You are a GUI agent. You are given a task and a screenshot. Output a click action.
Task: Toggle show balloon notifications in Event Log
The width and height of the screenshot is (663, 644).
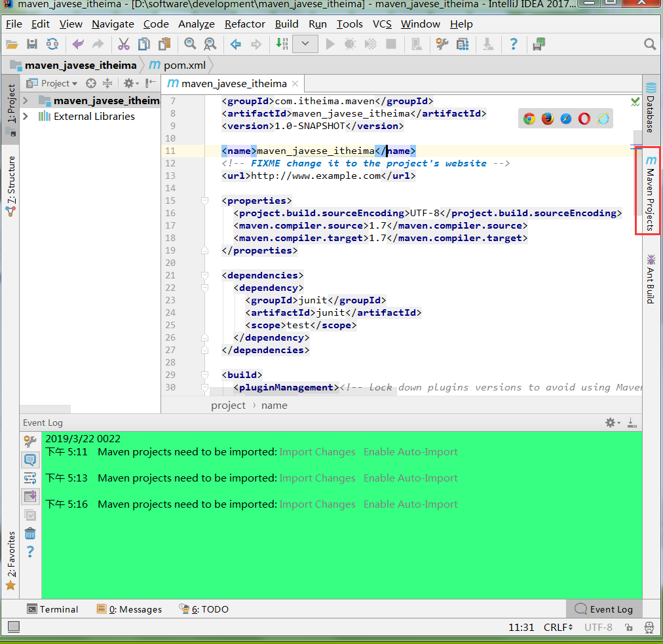(30, 459)
